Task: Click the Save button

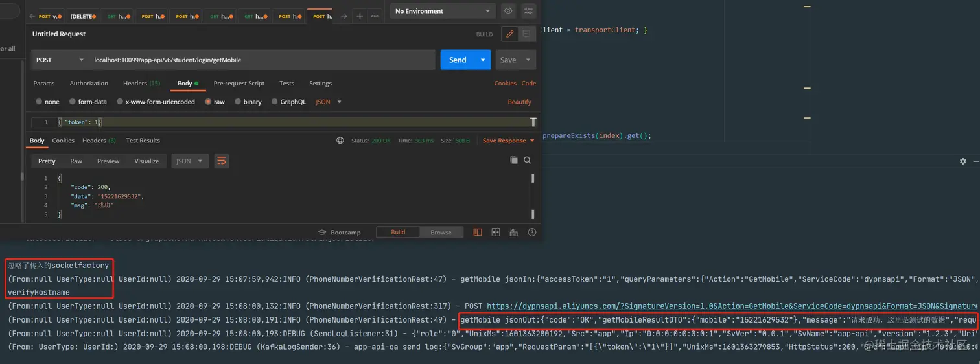Action: click(508, 60)
